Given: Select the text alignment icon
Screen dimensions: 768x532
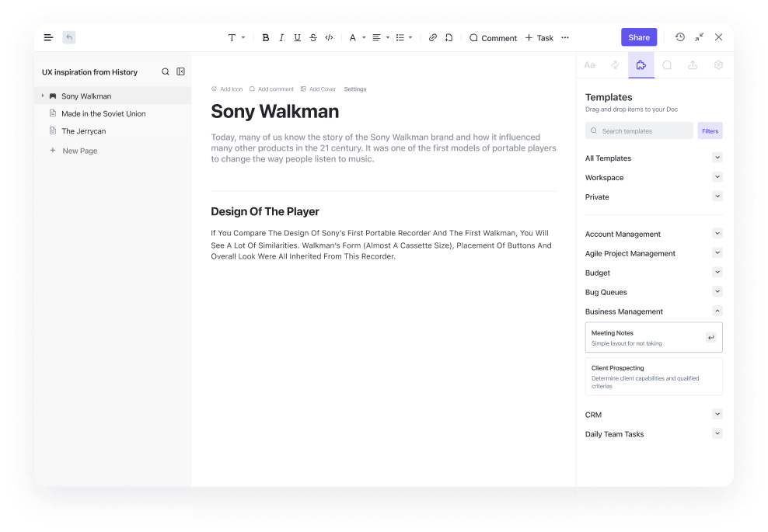Looking at the screenshot, I should (x=376, y=38).
